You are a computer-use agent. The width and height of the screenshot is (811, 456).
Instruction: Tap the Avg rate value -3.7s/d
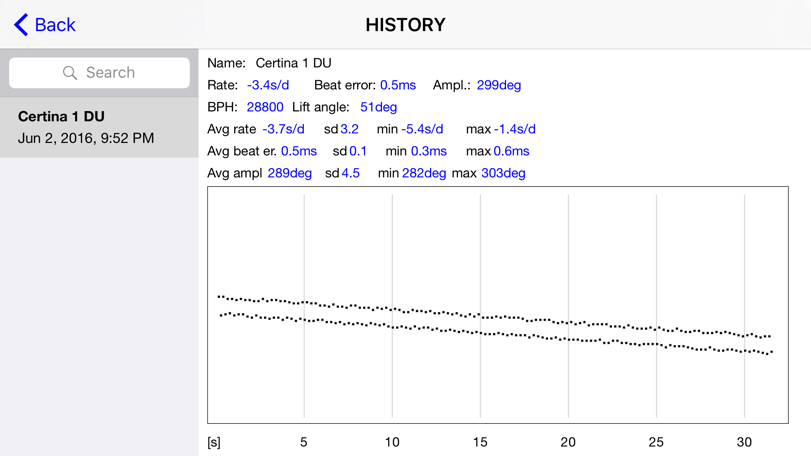283,129
